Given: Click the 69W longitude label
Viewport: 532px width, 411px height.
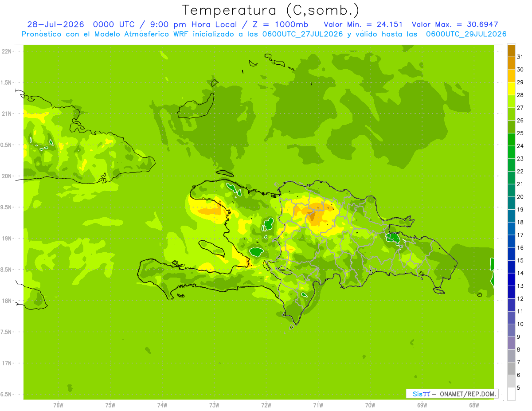Looking at the screenshot, I should (422, 405).
